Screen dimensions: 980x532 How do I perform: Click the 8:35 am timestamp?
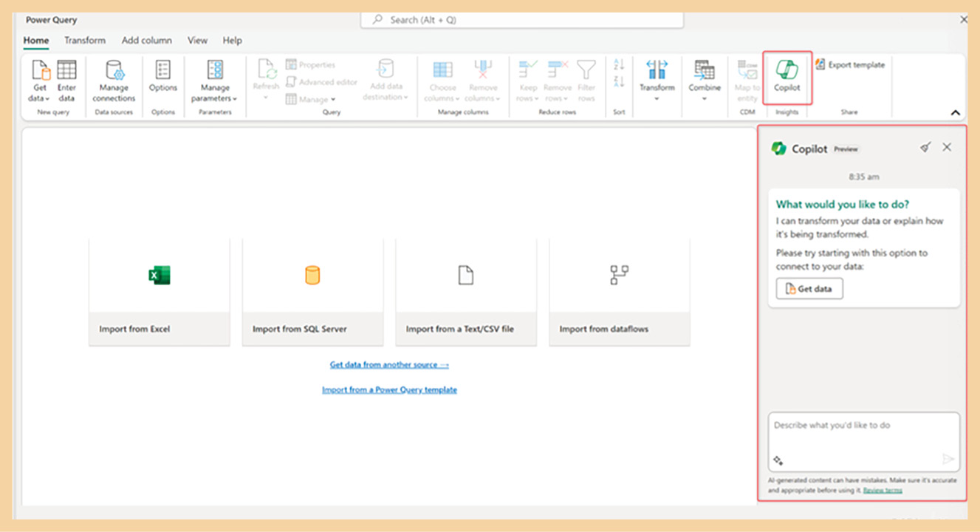click(864, 177)
